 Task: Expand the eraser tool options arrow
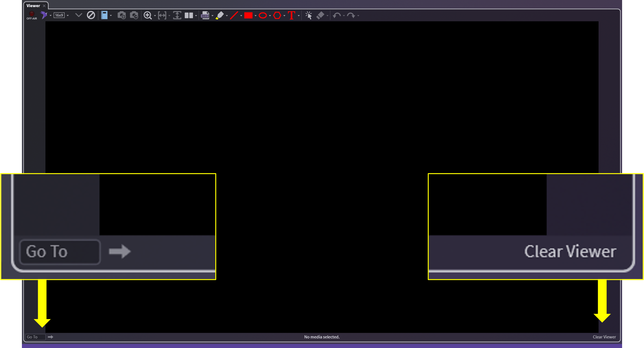[327, 16]
